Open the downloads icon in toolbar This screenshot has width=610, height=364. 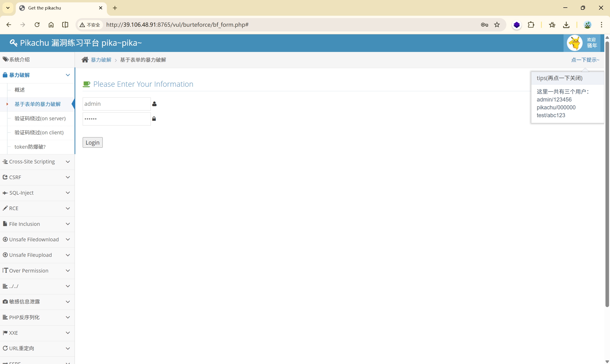566,25
